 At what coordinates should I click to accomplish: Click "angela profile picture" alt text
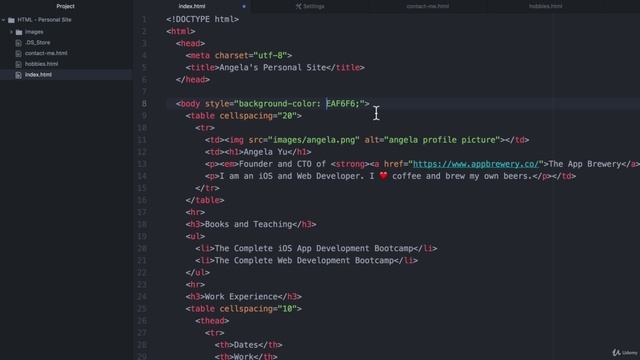(x=442, y=140)
